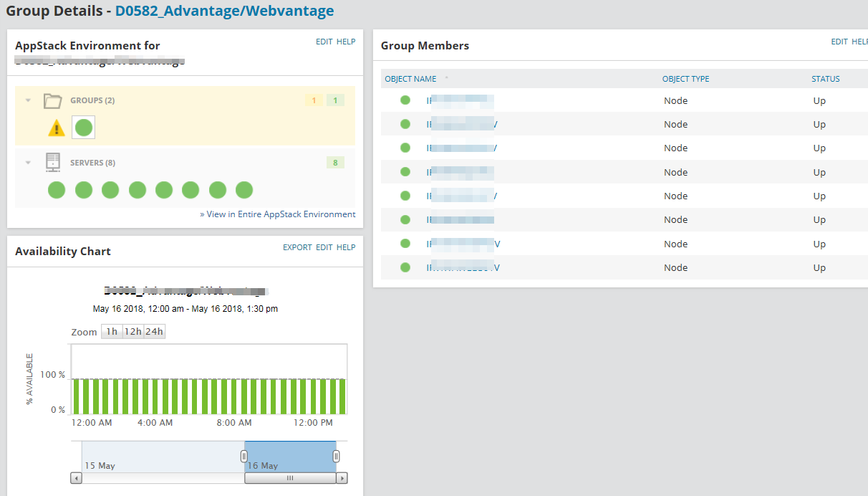Image resolution: width=868 pixels, height=496 pixels.
Task: Set chart zoom to 1h
Action: tap(111, 332)
